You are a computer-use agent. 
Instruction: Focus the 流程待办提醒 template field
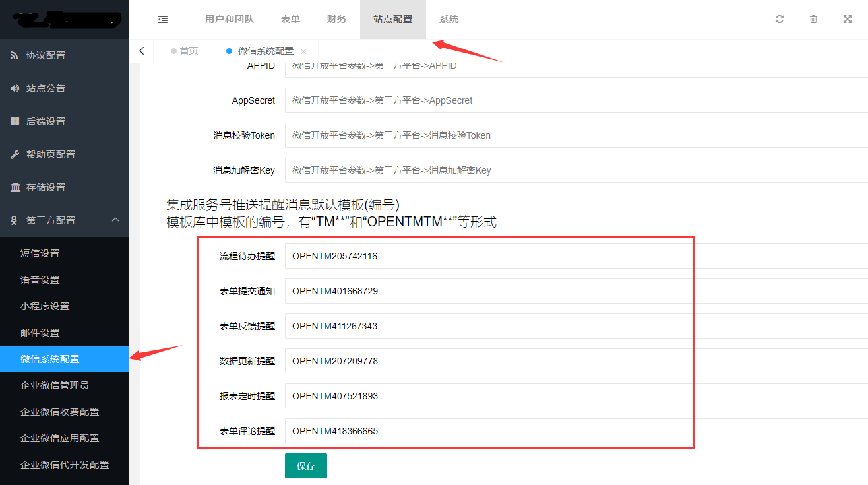pyautogui.click(x=488, y=256)
